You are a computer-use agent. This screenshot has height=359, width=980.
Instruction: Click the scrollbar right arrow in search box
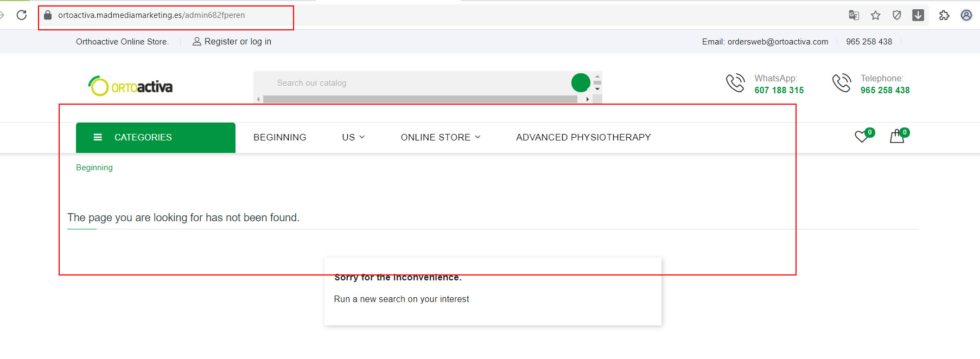point(588,99)
